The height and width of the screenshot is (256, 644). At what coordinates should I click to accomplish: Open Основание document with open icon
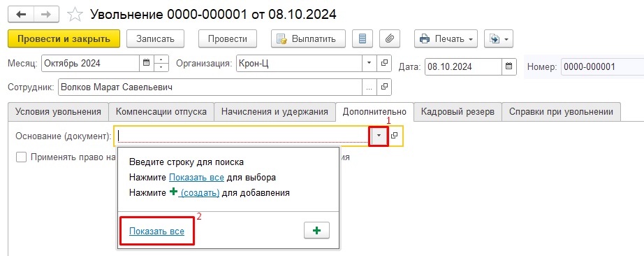click(x=394, y=136)
